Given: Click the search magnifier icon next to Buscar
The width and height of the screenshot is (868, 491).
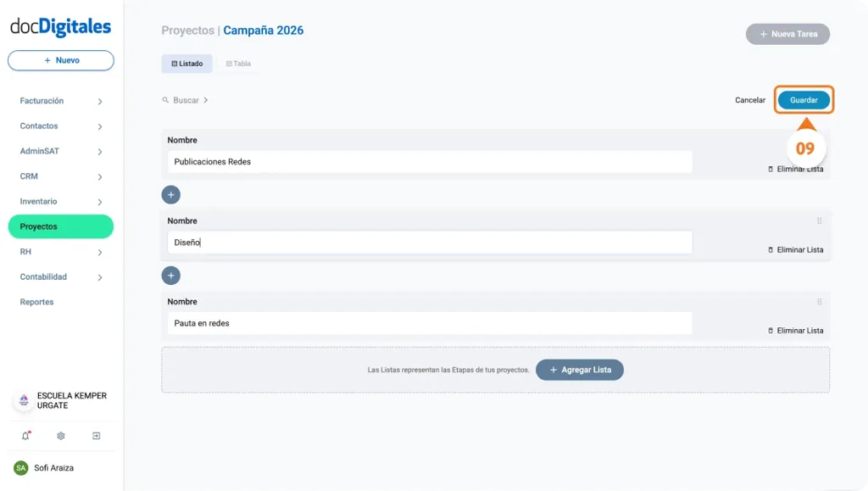Looking at the screenshot, I should click(x=166, y=99).
